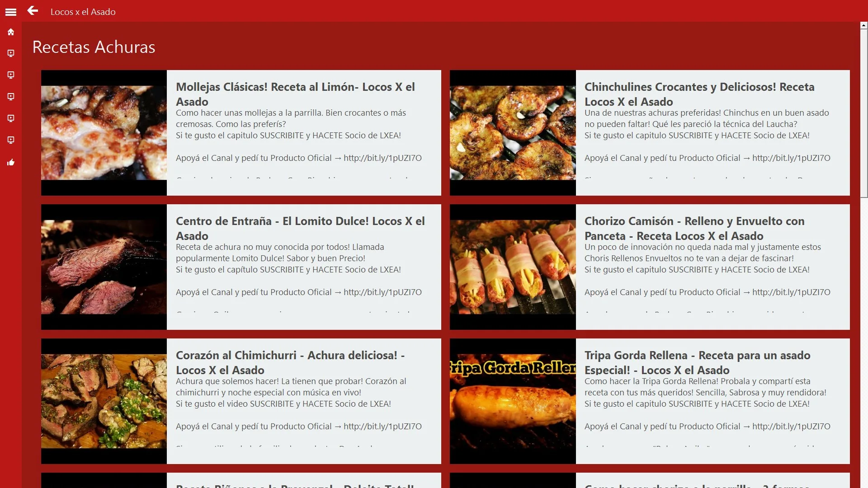Click the scrollbar up arrow

[x=864, y=26]
